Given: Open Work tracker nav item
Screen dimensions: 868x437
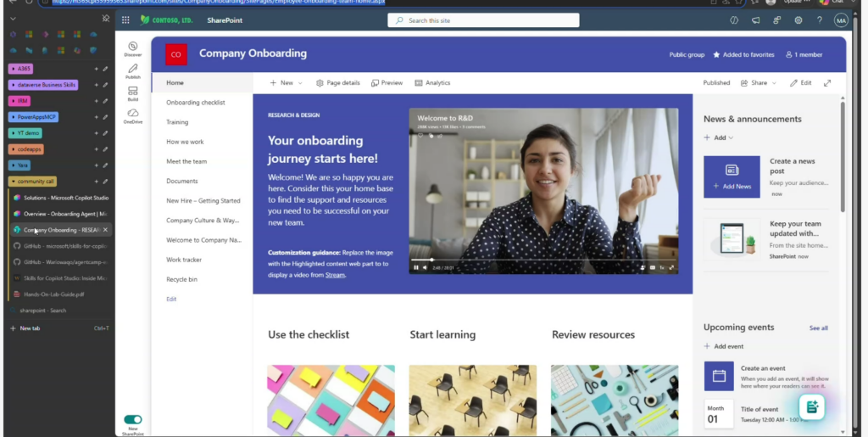Looking at the screenshot, I should (x=184, y=260).
